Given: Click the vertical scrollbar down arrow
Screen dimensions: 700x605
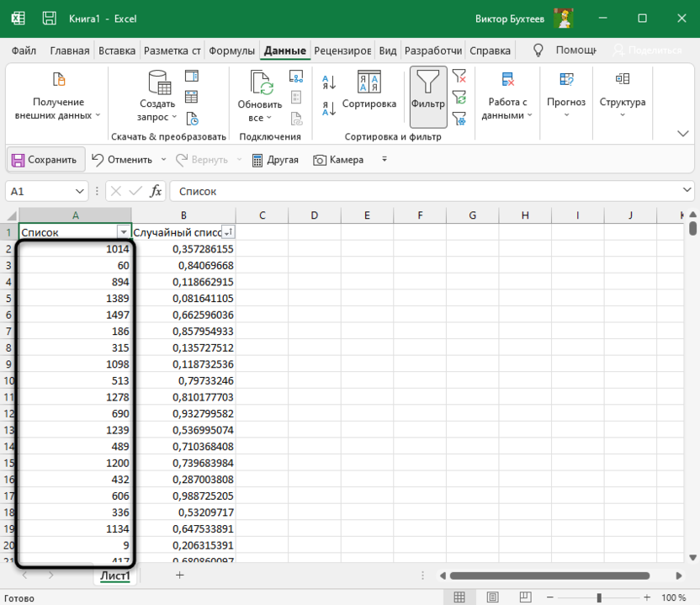Looking at the screenshot, I should tap(692, 557).
